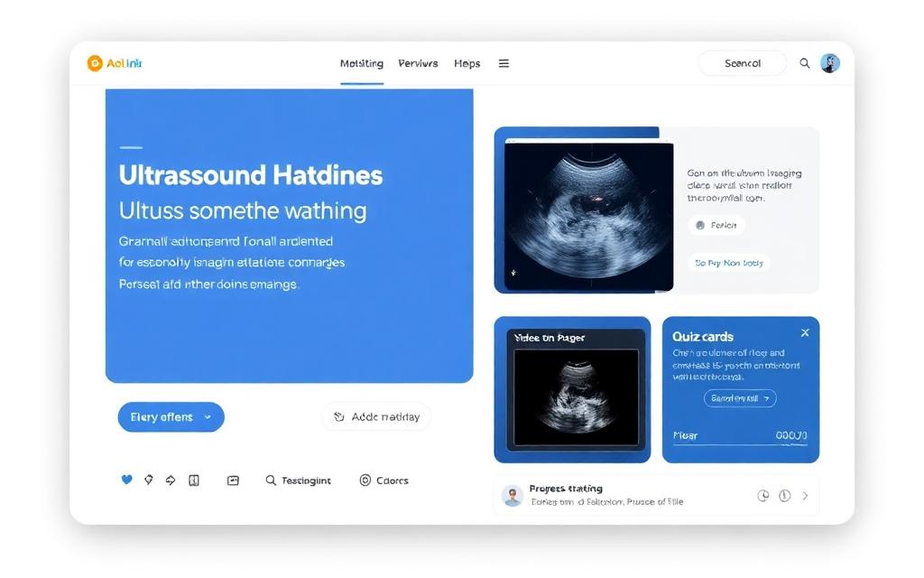This screenshot has height=578, width=924.
Task: Click the 00070 counter value in Quiz cards
Action: coord(791,435)
